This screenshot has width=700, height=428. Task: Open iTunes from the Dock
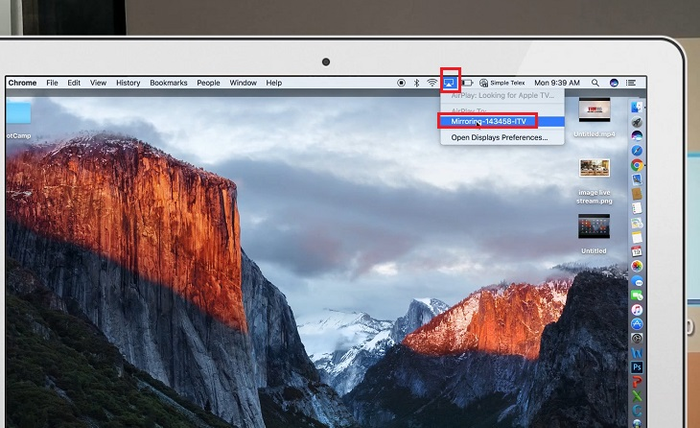click(x=637, y=309)
